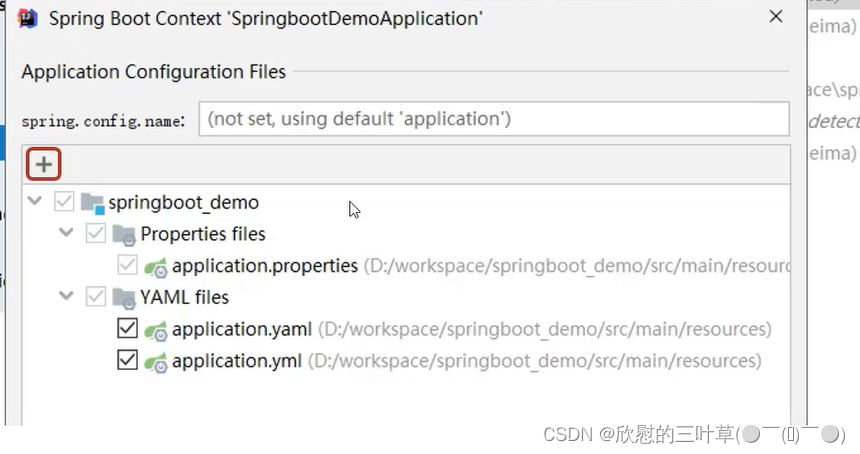Click the springboot_demo module folder icon

93,203
